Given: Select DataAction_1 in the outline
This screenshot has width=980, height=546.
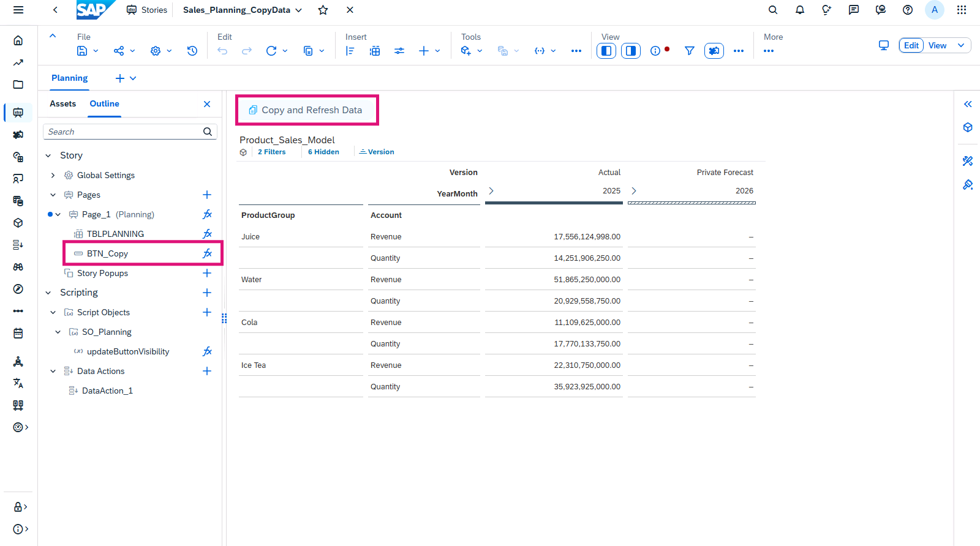Looking at the screenshot, I should [x=107, y=391].
